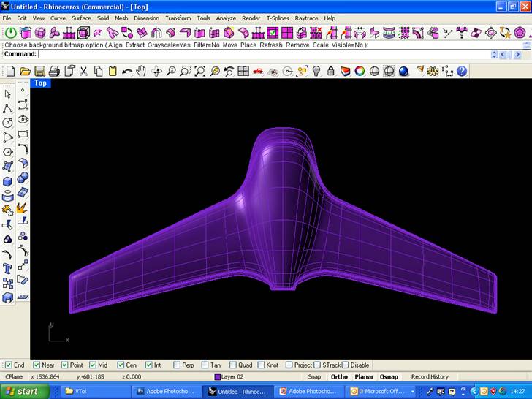Select the Rectangle tool in sidebar

[x=23, y=134]
